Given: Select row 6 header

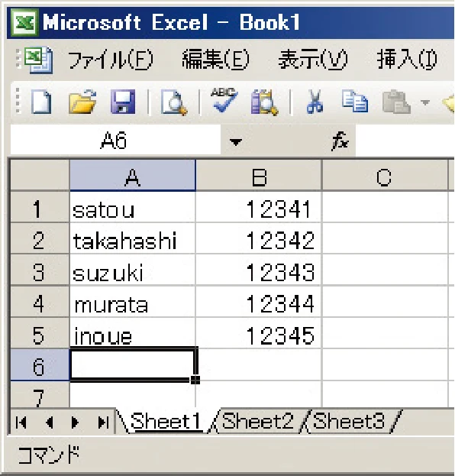Looking at the screenshot, I should coord(40,365).
